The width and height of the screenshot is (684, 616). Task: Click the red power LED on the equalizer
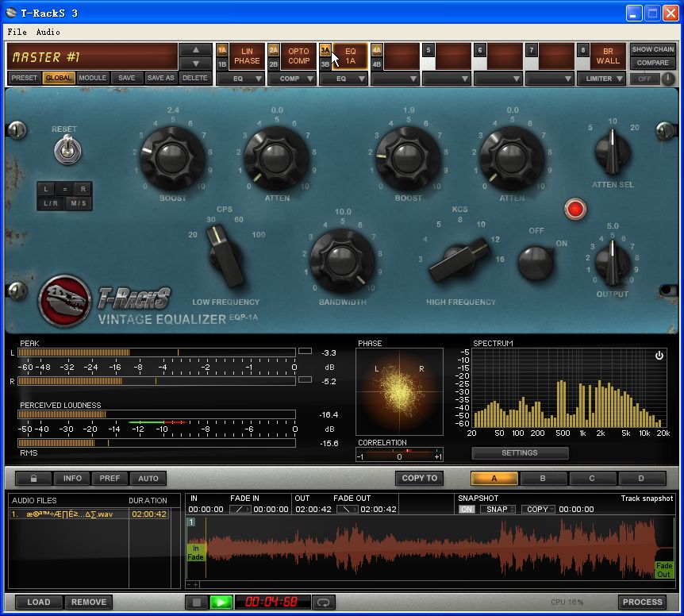(x=575, y=209)
